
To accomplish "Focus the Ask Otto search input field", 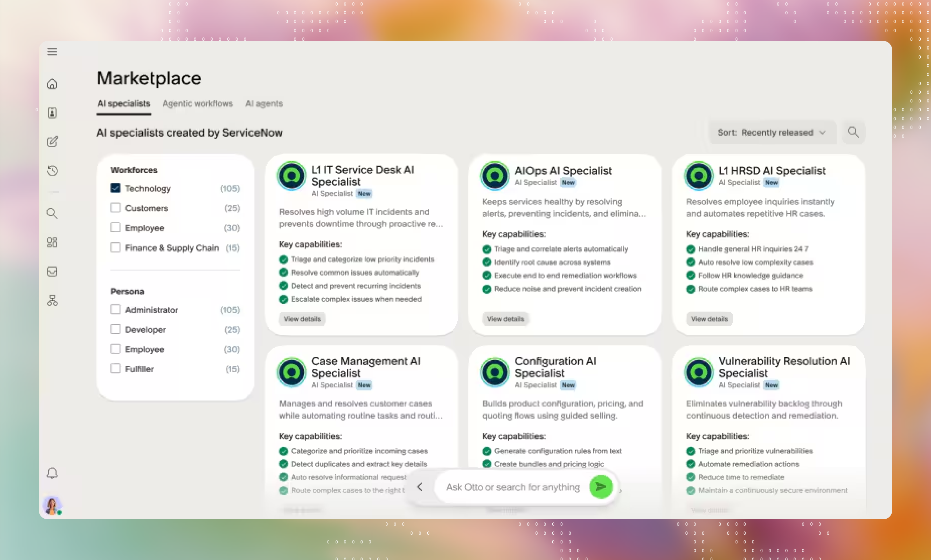I will pos(512,487).
